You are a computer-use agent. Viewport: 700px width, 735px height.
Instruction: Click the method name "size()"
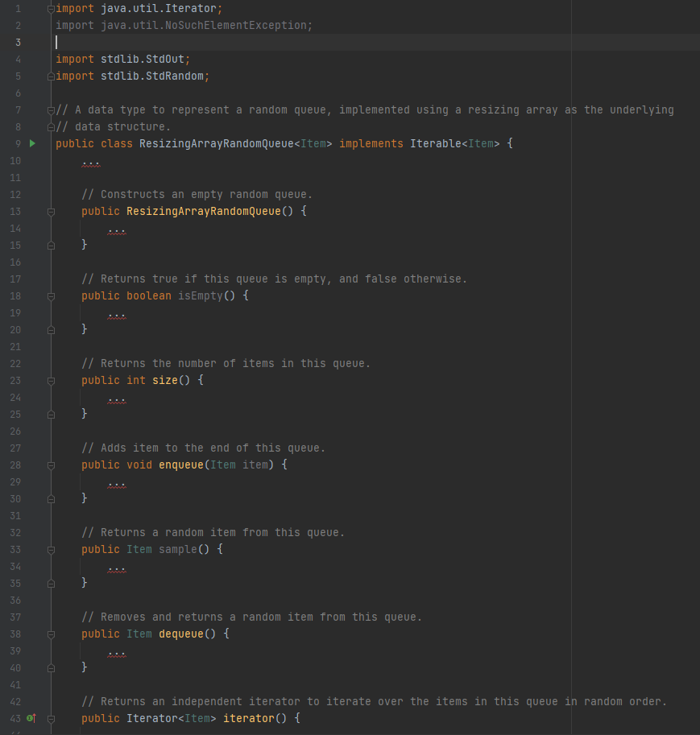172,380
